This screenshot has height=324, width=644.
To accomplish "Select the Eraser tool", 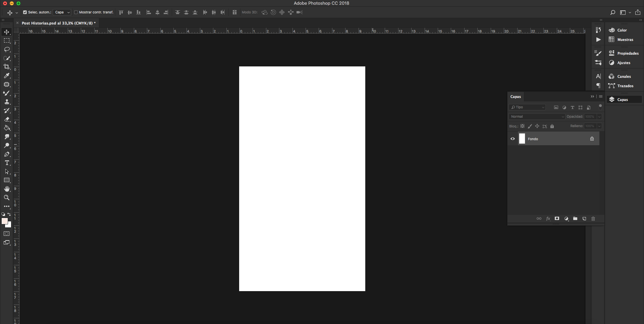I will click(7, 119).
